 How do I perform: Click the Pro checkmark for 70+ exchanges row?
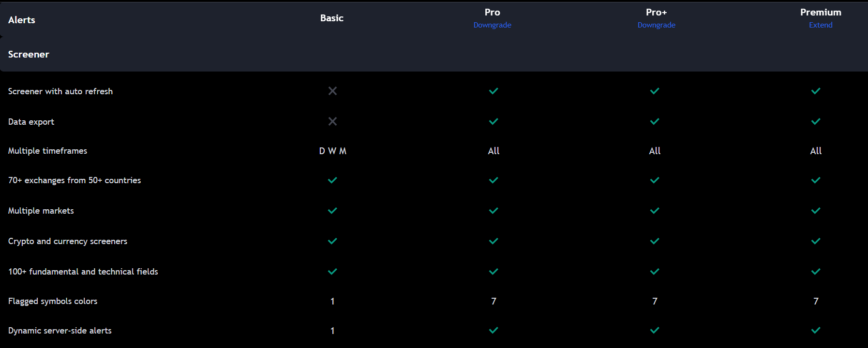494,180
